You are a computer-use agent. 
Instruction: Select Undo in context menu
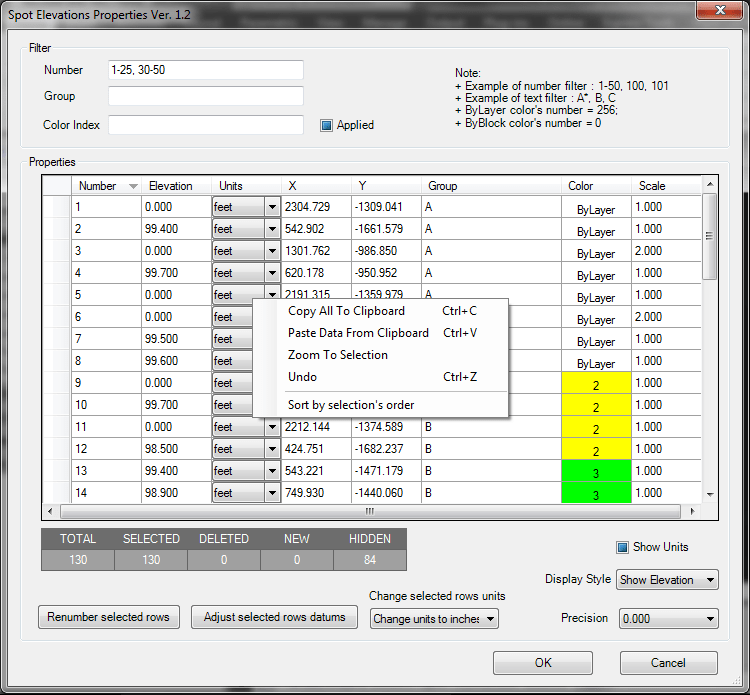click(x=381, y=377)
